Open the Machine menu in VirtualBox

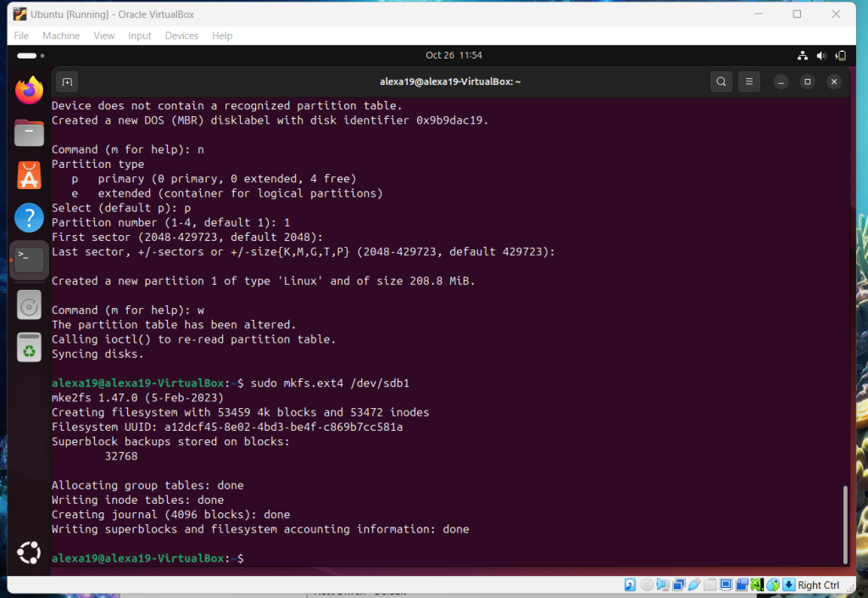click(61, 36)
